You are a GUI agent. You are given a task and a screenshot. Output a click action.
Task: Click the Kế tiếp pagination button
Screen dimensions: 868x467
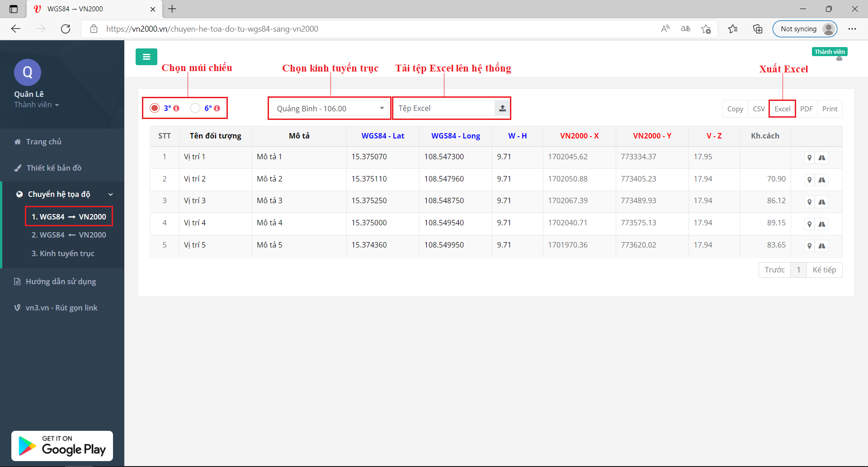tap(824, 270)
